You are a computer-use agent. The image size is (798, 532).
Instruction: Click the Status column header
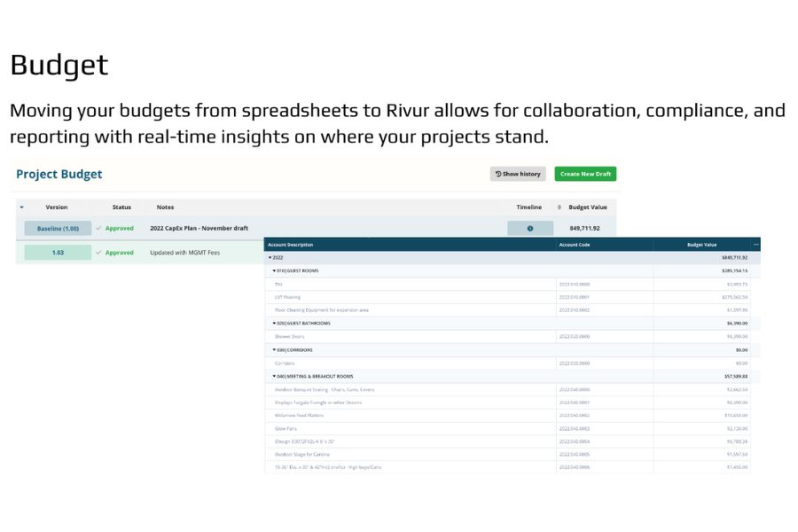[121, 207]
